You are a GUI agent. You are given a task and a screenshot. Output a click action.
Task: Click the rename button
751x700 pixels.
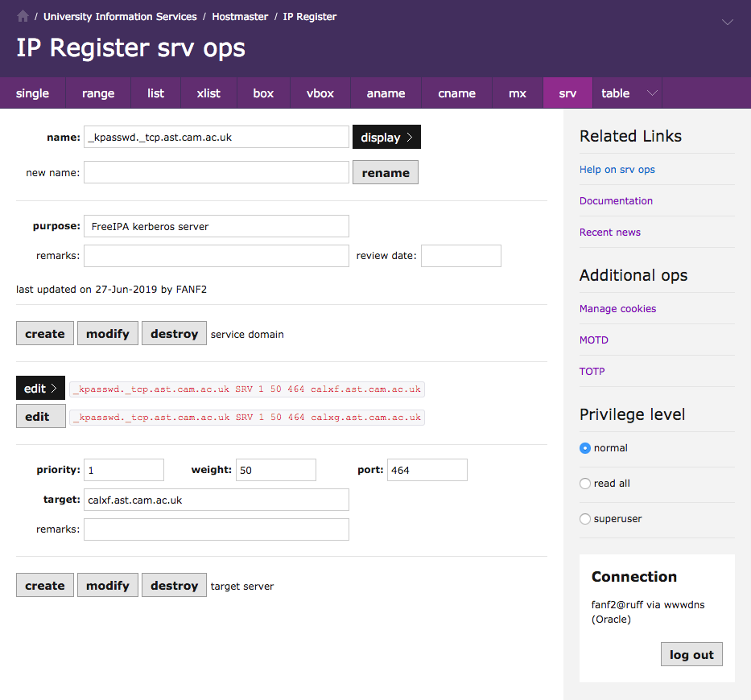(386, 173)
